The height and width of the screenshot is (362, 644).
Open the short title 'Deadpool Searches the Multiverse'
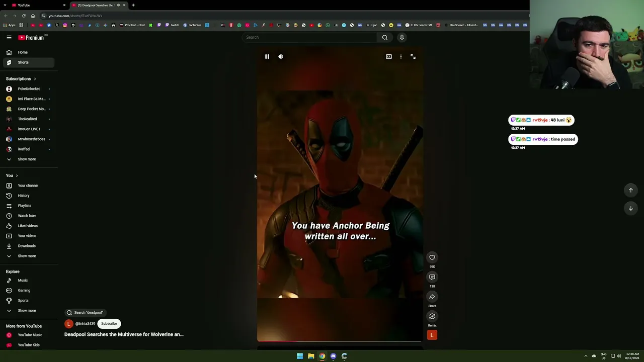pos(124,334)
